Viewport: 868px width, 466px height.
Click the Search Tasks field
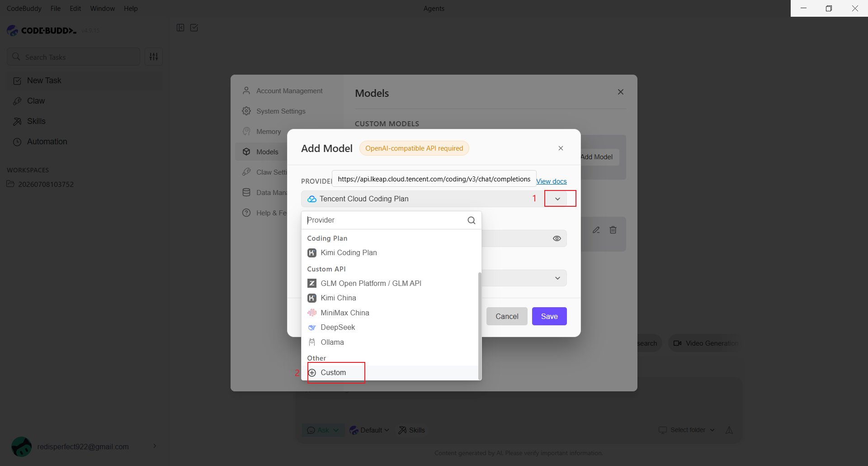(x=73, y=57)
